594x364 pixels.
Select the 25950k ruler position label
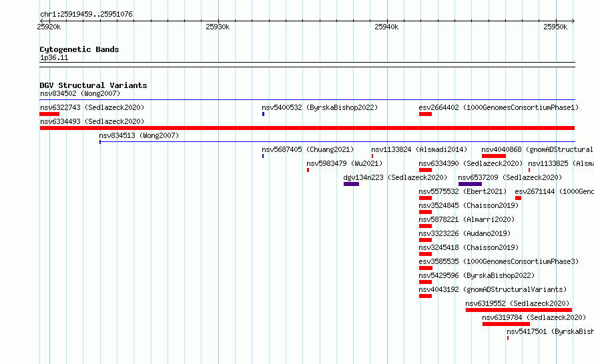(x=555, y=27)
